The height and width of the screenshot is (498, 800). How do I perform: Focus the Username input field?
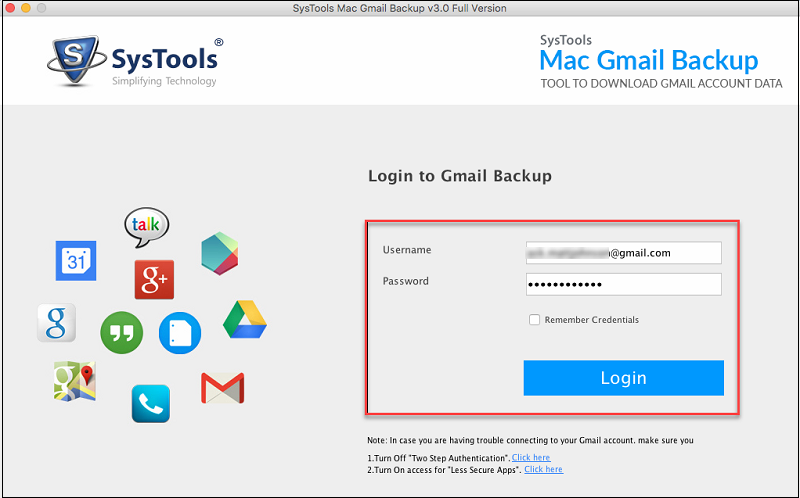coord(623,253)
